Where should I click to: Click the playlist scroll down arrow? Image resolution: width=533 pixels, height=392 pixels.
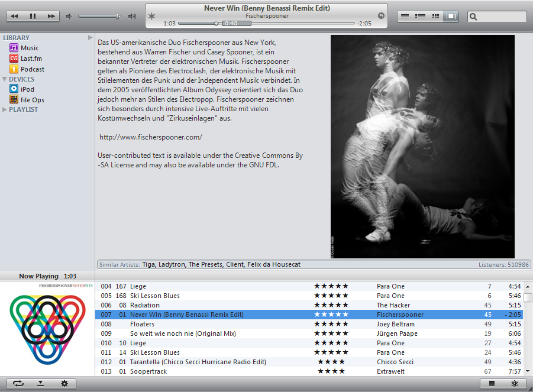528,371
